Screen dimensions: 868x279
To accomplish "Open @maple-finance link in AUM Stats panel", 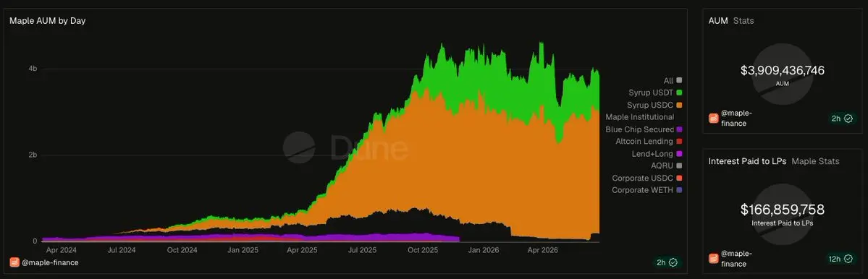I will [736, 119].
